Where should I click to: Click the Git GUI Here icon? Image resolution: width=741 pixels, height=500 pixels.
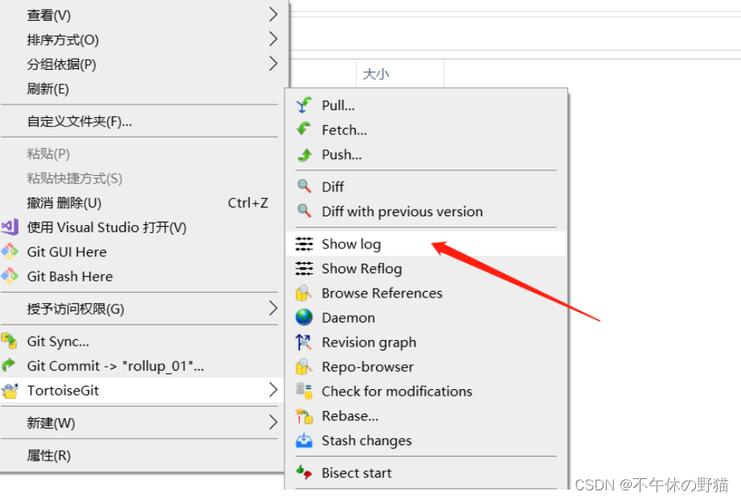click(x=9, y=251)
